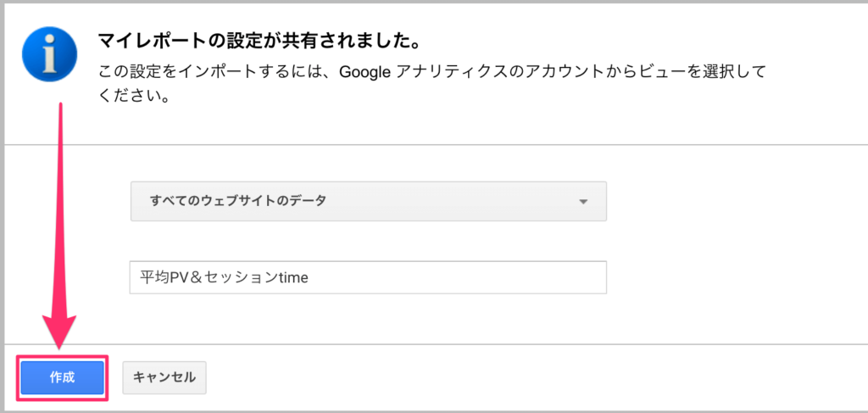Click the blue information icon
This screenshot has height=413, width=868.
50,54
